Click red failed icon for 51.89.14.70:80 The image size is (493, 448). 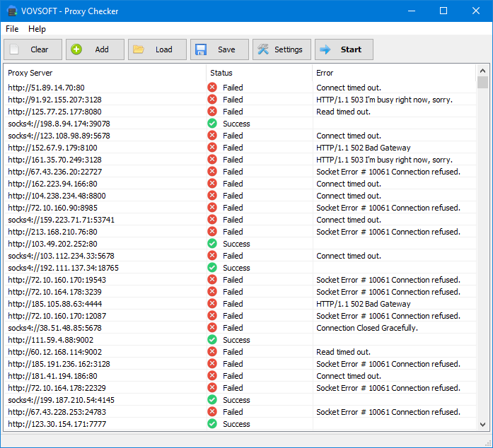tap(212, 88)
